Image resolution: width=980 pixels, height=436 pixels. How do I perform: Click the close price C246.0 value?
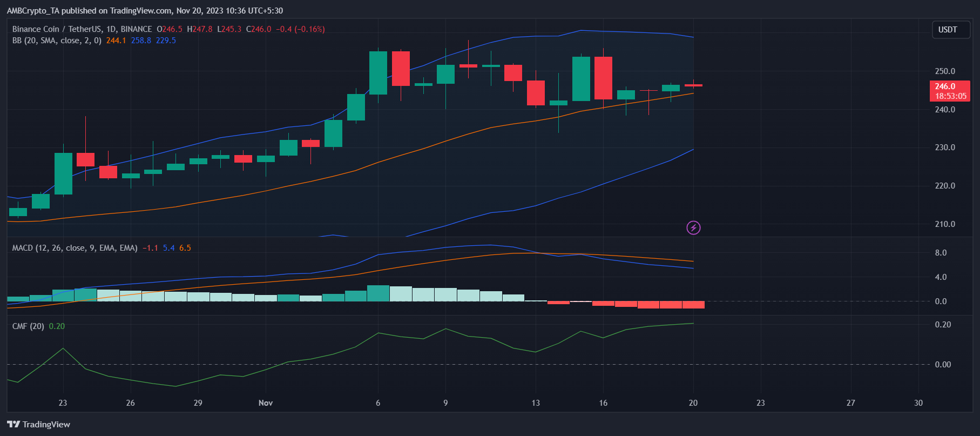[x=259, y=29]
